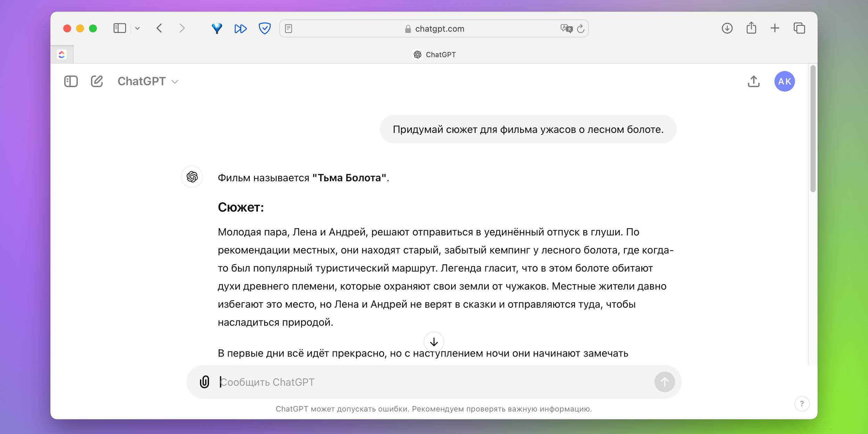
Task: Start a new chat
Action: 97,81
